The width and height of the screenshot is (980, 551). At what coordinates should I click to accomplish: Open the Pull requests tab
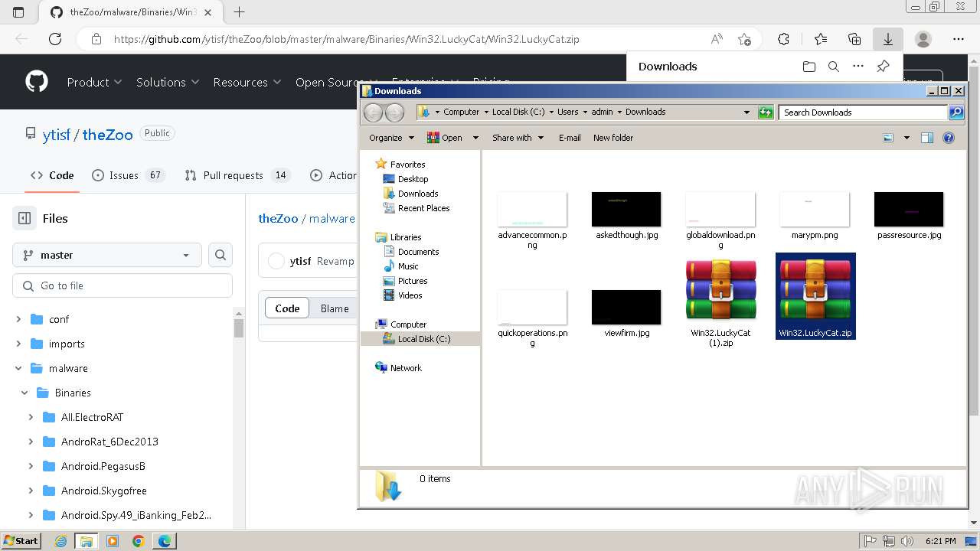[x=237, y=175]
